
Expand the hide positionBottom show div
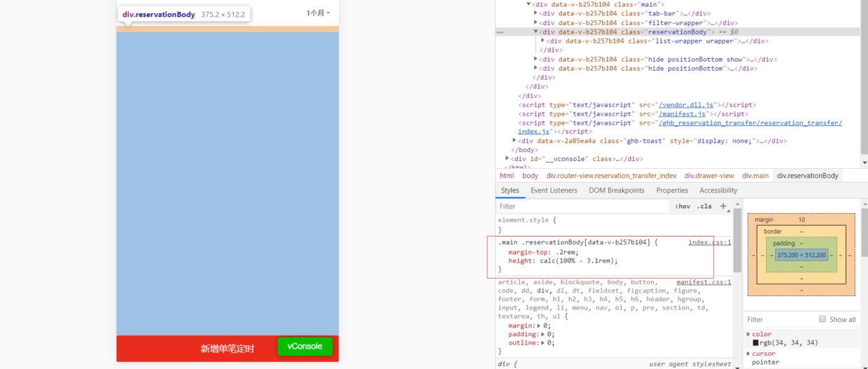[x=535, y=59]
